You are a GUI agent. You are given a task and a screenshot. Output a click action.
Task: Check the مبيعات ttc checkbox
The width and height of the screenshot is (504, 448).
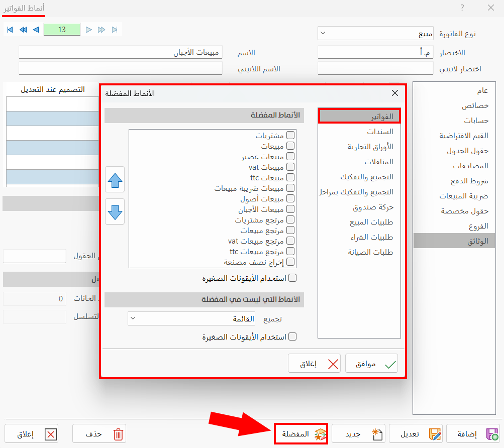tap(290, 177)
